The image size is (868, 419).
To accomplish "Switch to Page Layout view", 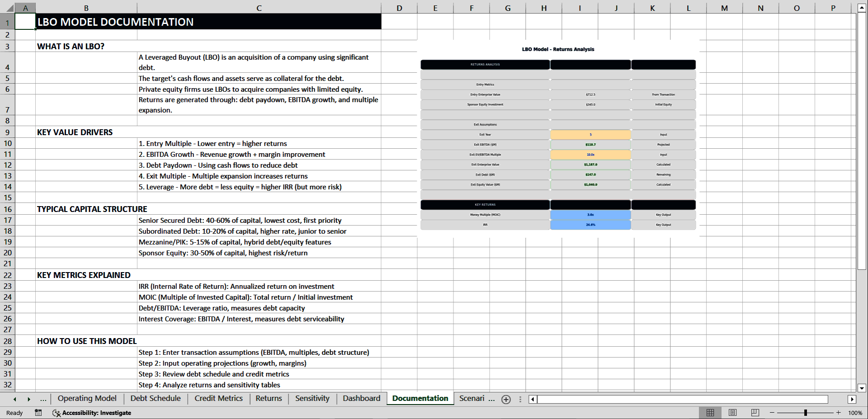I will (732, 413).
